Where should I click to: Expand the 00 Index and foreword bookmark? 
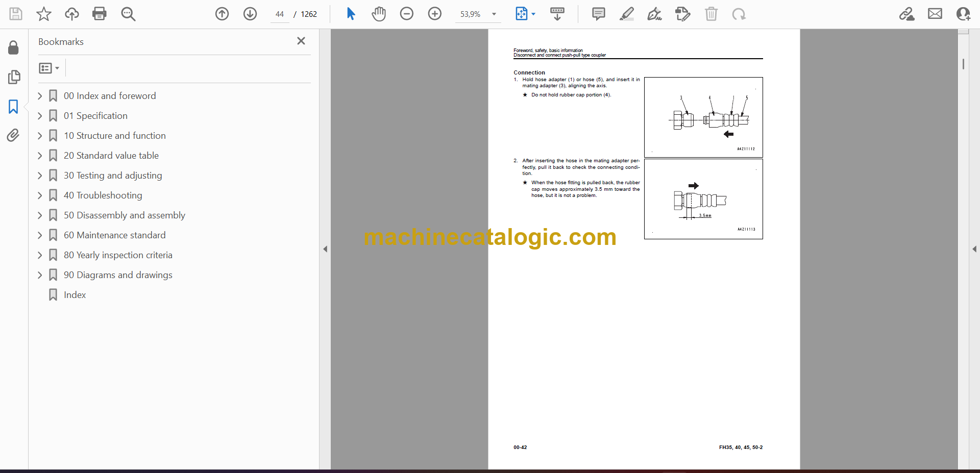tap(40, 96)
